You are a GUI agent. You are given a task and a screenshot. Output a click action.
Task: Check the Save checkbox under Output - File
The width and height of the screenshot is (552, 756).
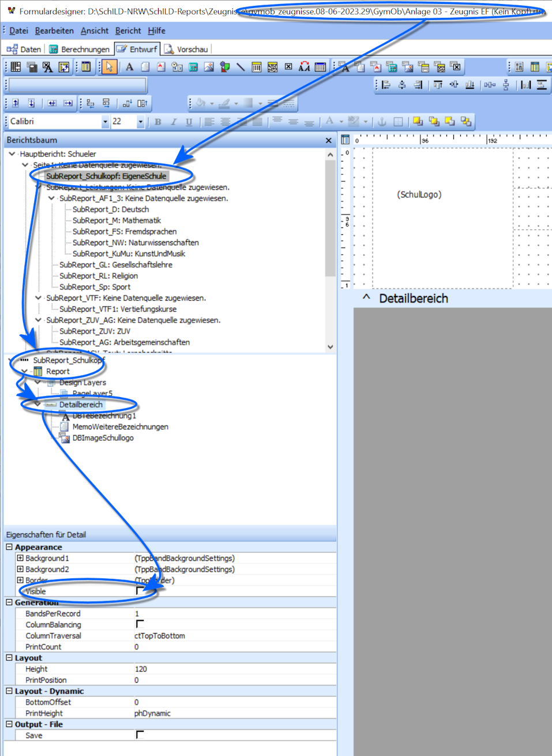tap(140, 735)
